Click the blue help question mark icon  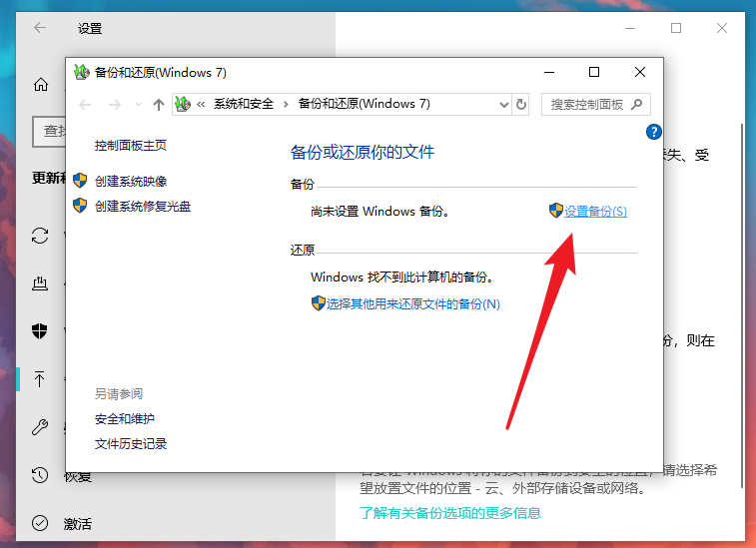click(x=654, y=132)
